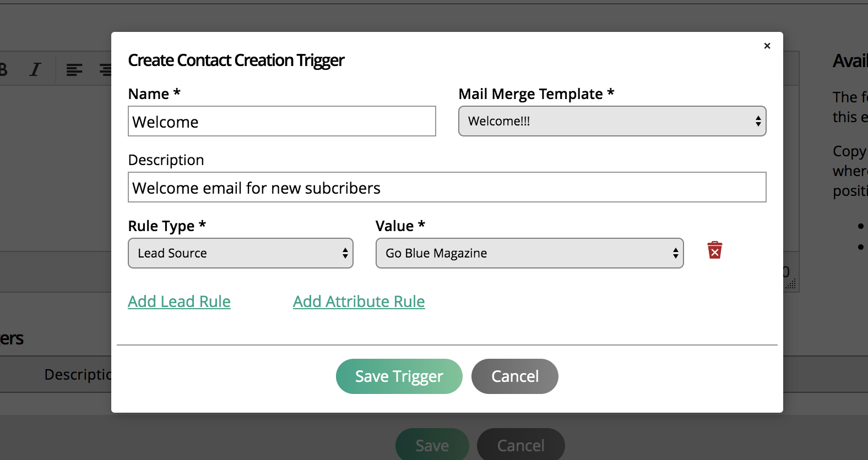This screenshot has width=868, height=460.
Task: Click the dimmed Save button behind the dialog
Action: pyautogui.click(x=432, y=445)
